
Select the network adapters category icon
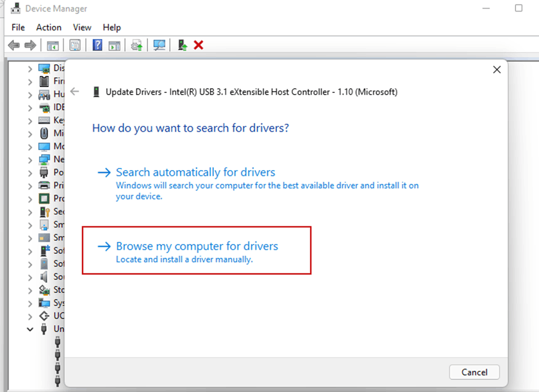click(x=44, y=159)
